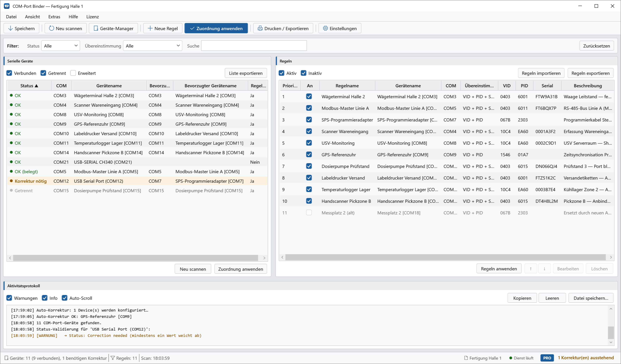The width and height of the screenshot is (621, 364).
Task: Click the checkmark icon on Zuordnung anwenden
Action: point(192,28)
